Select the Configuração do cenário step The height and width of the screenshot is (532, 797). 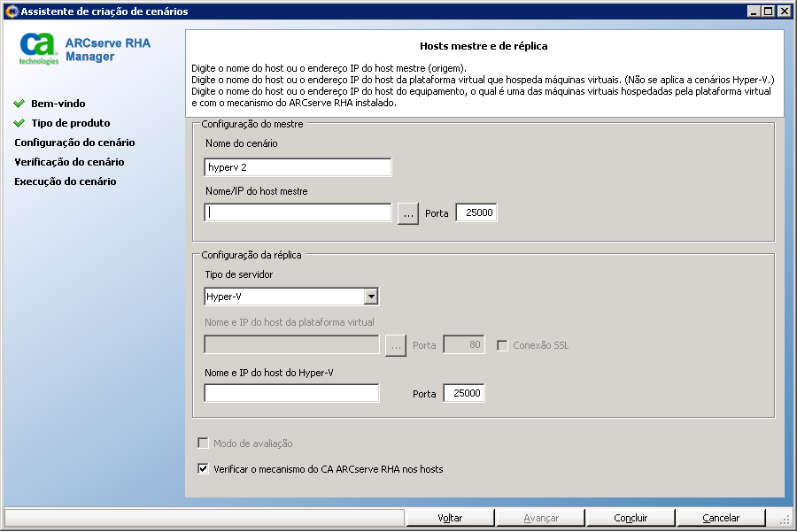(x=74, y=143)
